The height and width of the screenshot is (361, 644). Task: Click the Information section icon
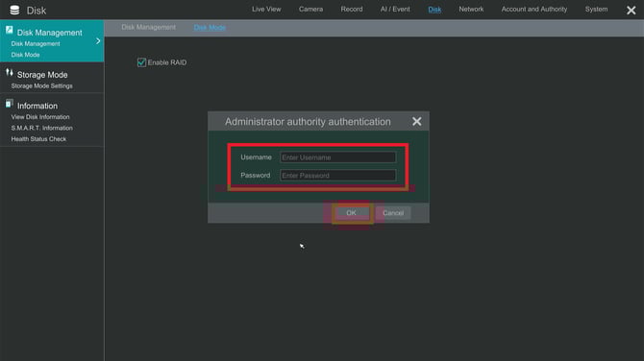tap(9, 104)
